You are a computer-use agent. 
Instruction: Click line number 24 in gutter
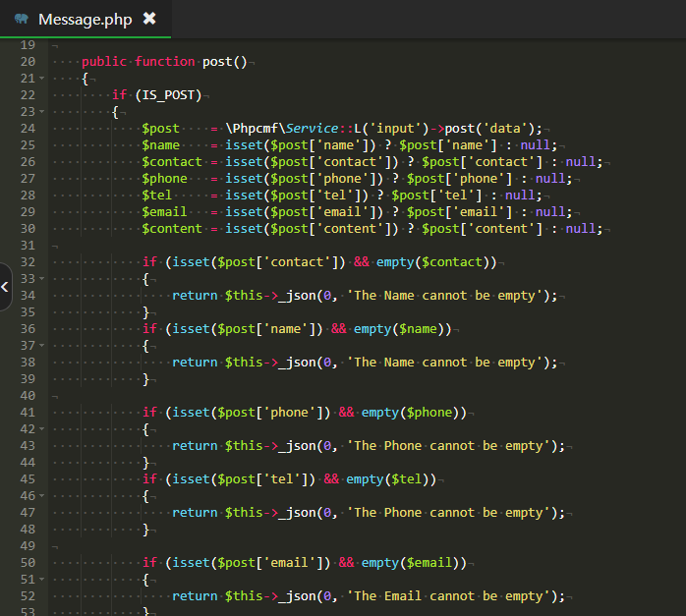tap(28, 129)
